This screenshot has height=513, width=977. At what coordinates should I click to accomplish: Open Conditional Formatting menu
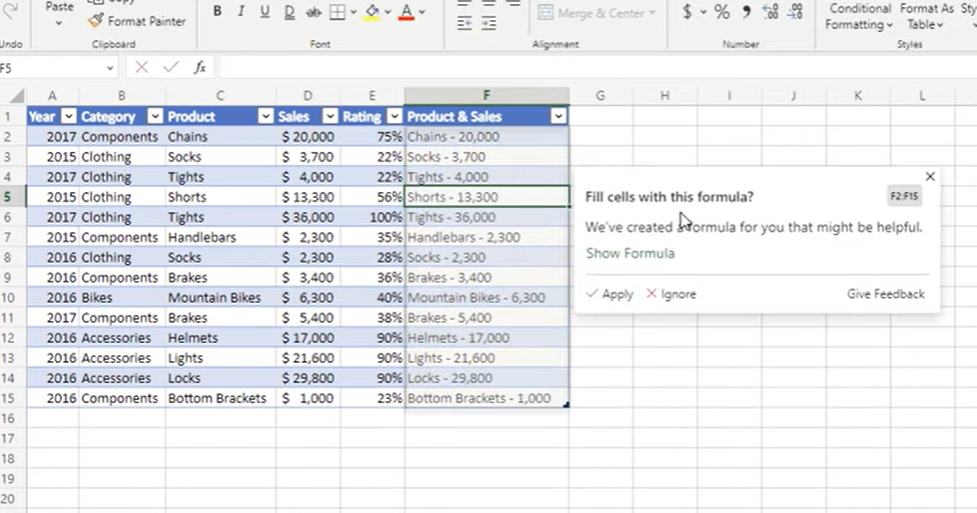(859, 16)
